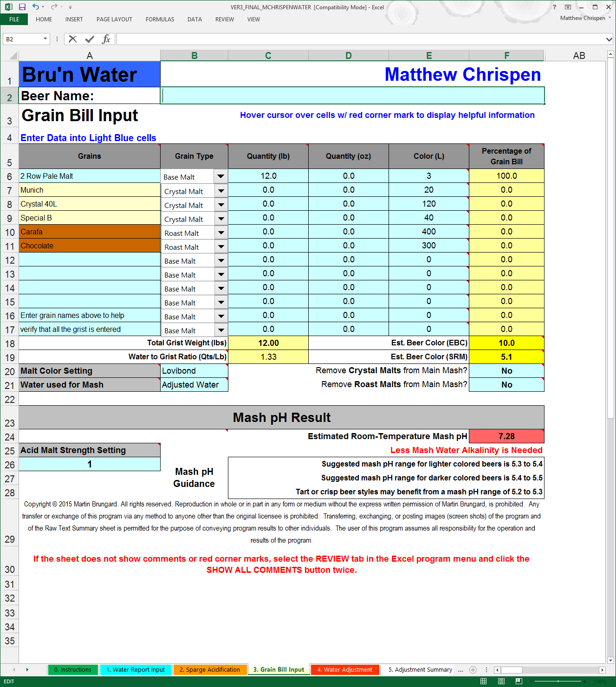Cancel cell entry with the X icon

point(72,39)
